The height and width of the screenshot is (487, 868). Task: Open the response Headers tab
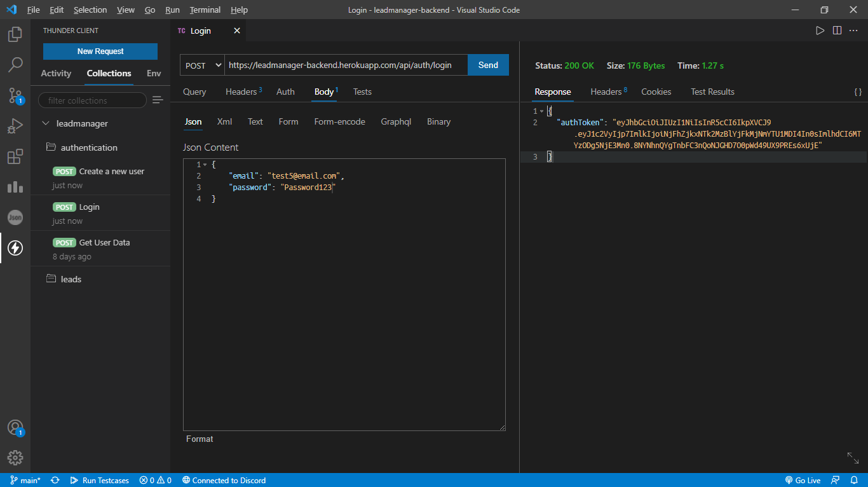[x=608, y=92]
